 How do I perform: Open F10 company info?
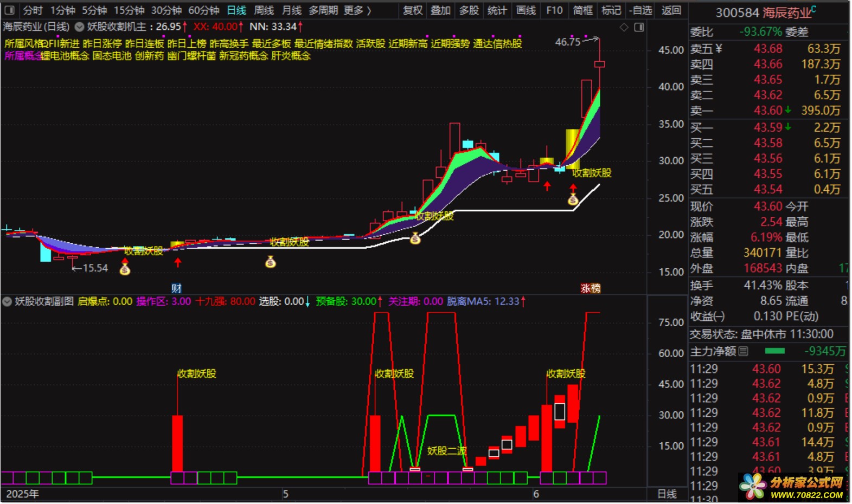tap(554, 10)
